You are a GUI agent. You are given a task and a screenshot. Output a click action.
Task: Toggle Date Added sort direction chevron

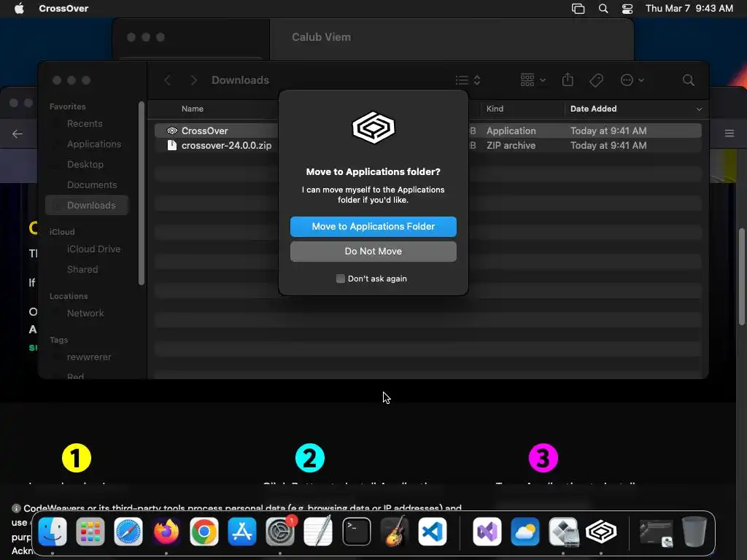point(699,109)
